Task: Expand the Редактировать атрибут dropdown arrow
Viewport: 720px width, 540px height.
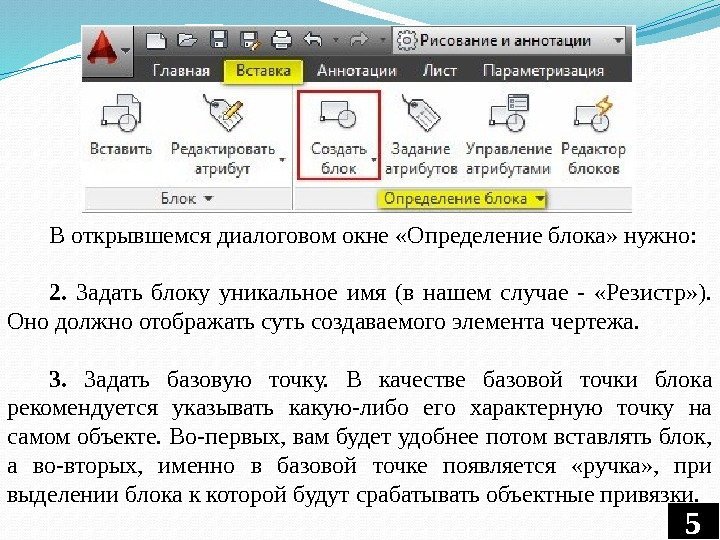Action: 282,160
